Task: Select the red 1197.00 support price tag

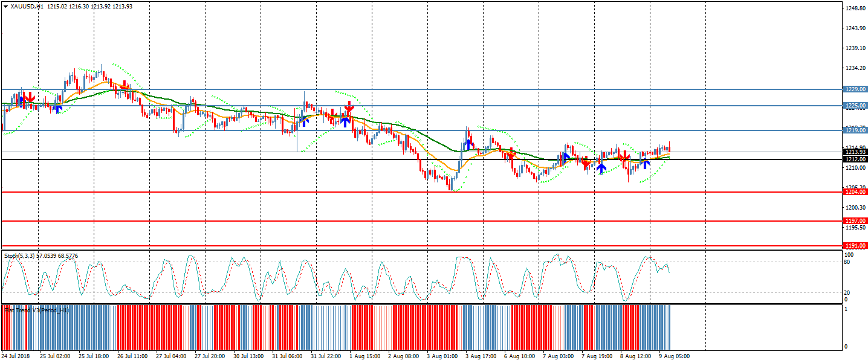Action: coord(855,221)
